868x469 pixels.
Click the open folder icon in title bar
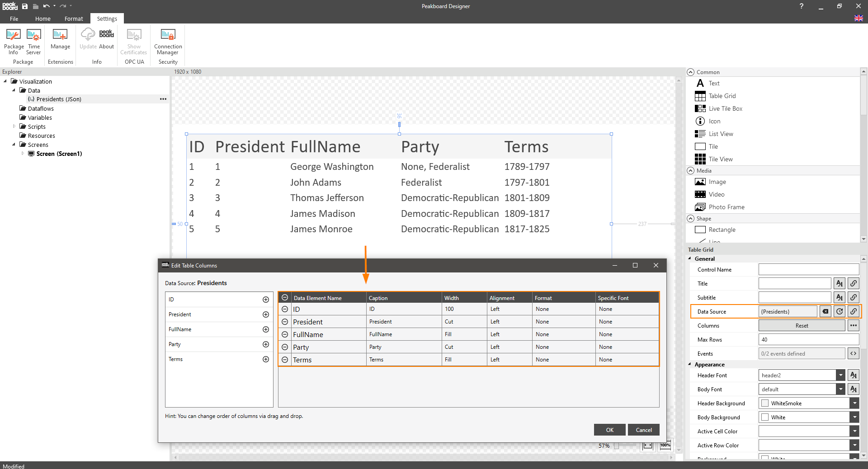[x=36, y=6]
